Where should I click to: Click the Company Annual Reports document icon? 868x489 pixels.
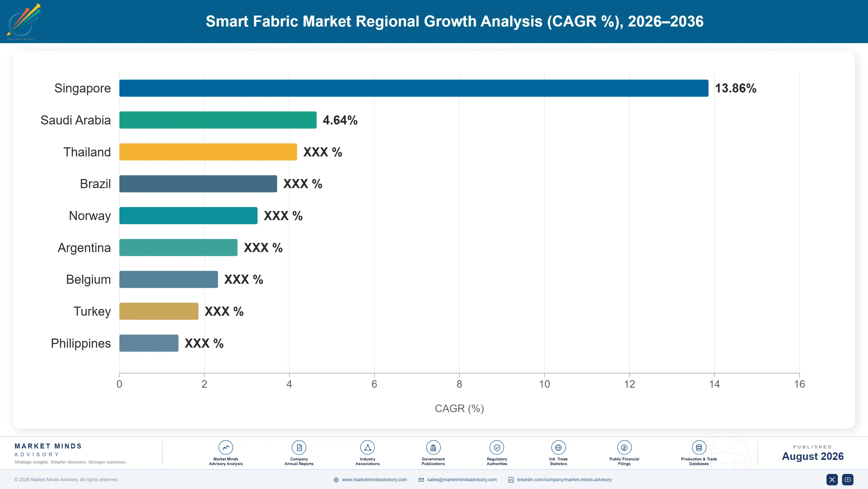299,447
